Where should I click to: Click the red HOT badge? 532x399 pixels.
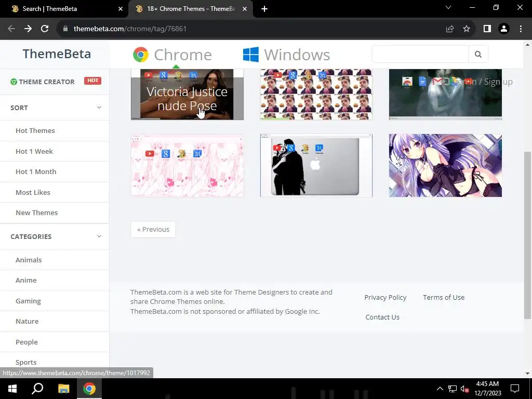coord(92,81)
